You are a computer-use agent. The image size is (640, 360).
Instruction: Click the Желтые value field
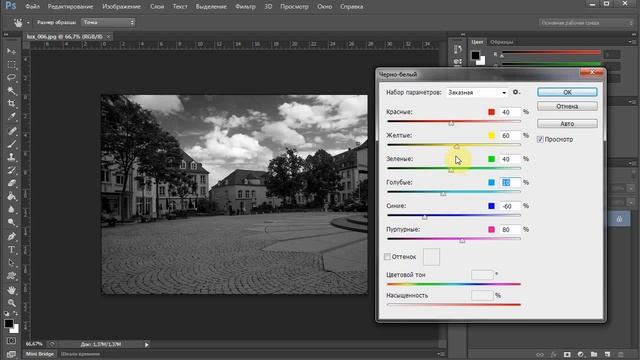[510, 136]
